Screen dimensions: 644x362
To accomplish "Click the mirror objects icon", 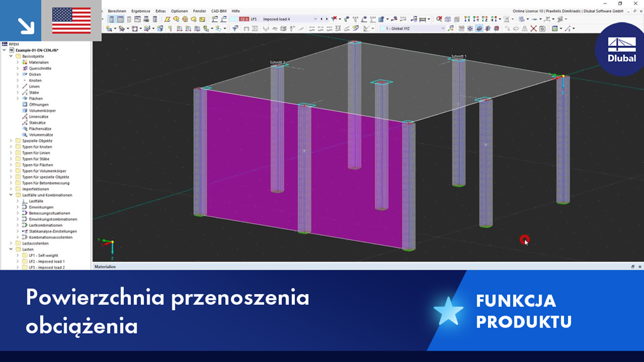I will pos(525,28).
